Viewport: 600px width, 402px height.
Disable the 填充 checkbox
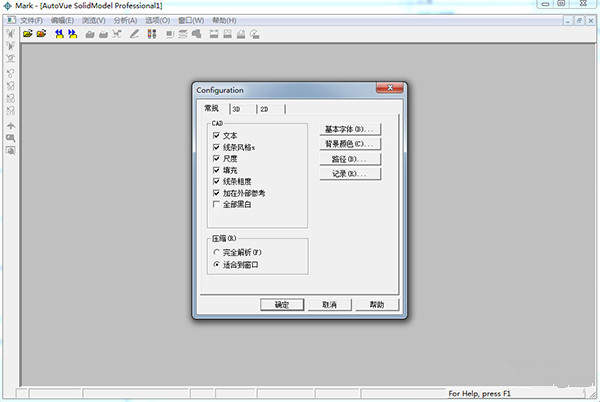coord(216,170)
